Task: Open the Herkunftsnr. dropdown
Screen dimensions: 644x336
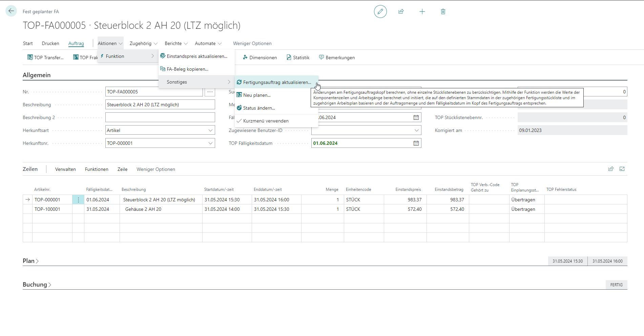Action: [210, 143]
